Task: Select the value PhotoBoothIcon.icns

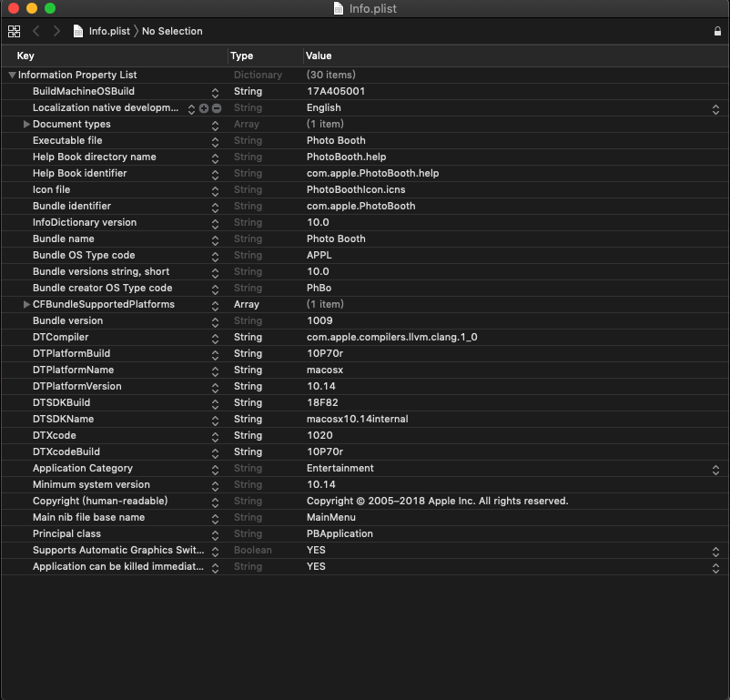Action: 356,189
